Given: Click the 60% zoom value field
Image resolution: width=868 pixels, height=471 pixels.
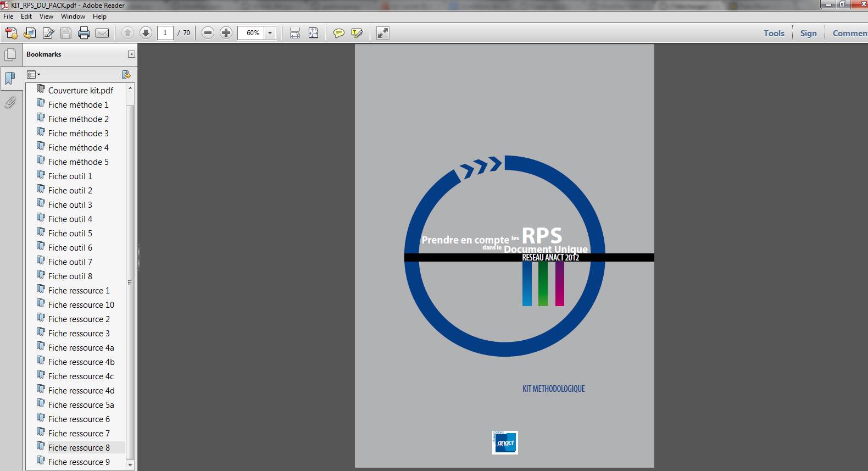Looking at the screenshot, I should [252, 33].
